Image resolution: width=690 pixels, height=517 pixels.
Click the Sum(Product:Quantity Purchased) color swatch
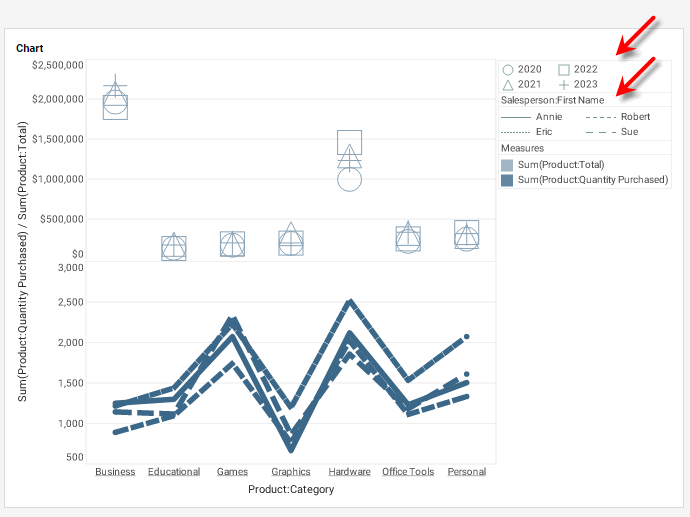[x=507, y=180]
